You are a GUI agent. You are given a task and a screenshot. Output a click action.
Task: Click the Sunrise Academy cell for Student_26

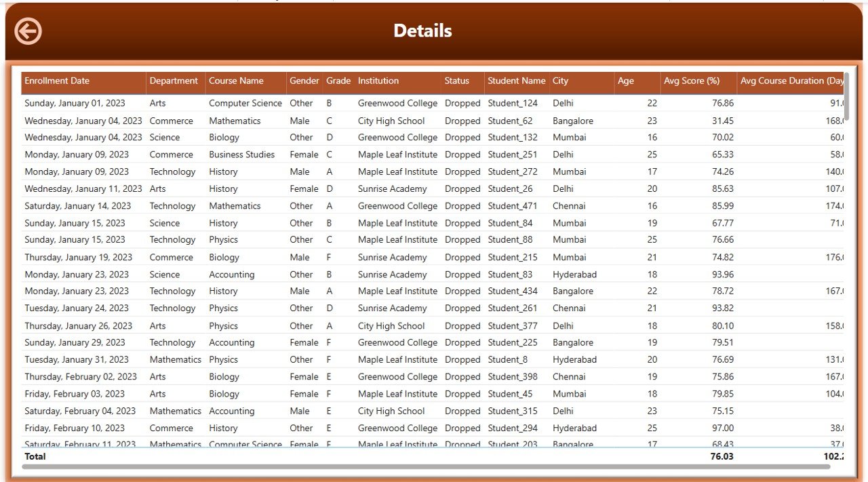click(x=392, y=188)
